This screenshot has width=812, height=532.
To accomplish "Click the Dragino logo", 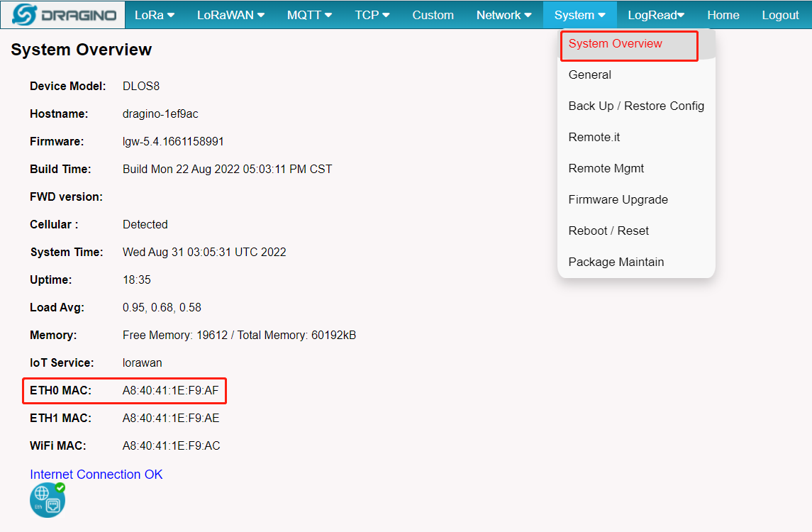I will click(65, 14).
